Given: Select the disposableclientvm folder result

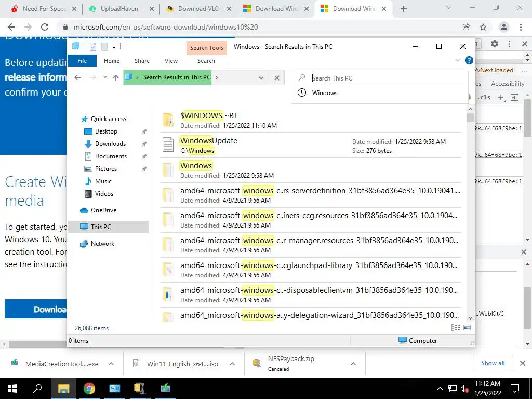Looking at the screenshot, I should (311, 295).
